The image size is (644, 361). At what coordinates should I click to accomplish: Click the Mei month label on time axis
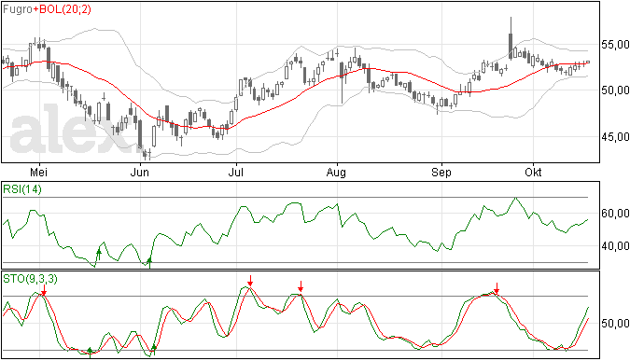38,173
